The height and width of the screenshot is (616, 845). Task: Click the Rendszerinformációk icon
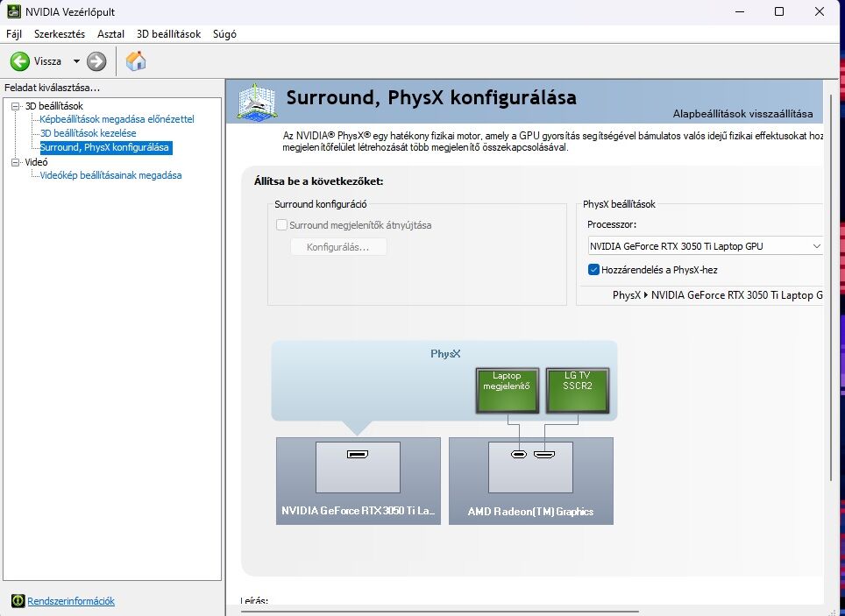point(18,601)
